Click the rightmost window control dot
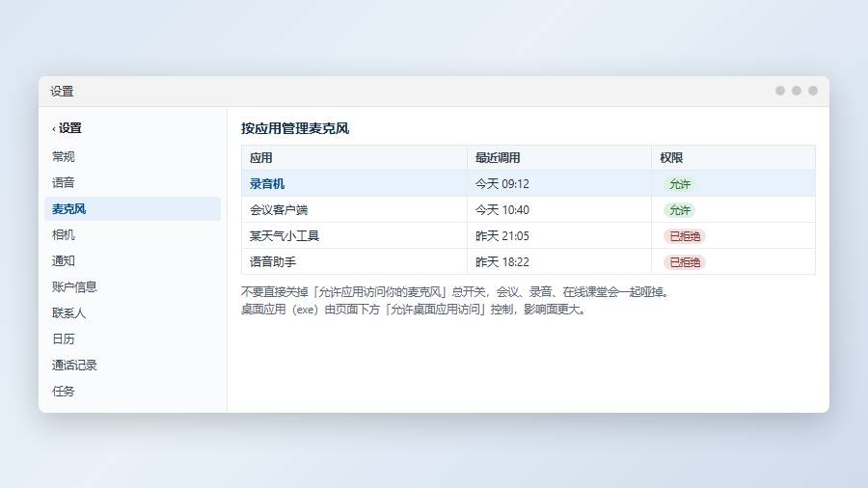 813,91
